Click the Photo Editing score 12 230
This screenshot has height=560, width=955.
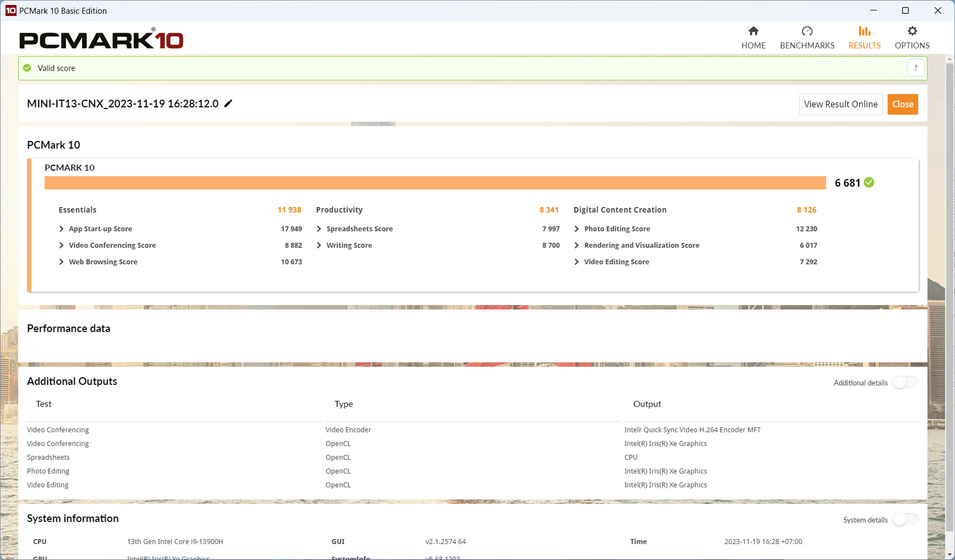pos(807,229)
